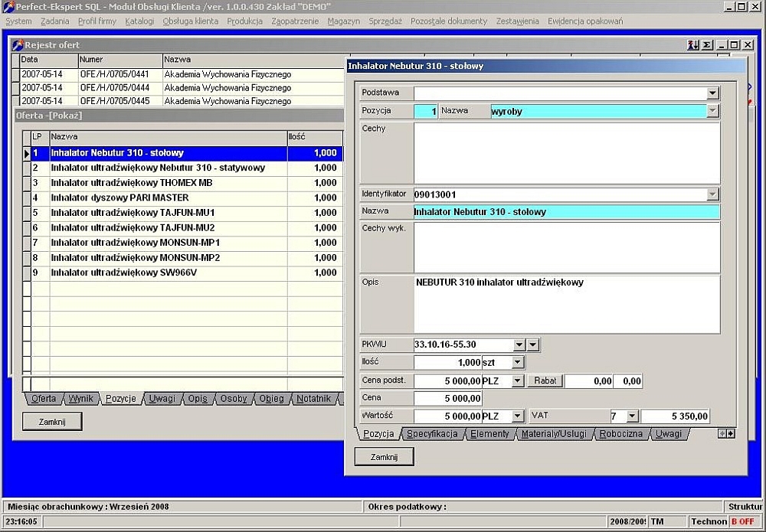The width and height of the screenshot is (766, 532).
Task: Open the Podstawa dropdown
Action: coord(712,93)
